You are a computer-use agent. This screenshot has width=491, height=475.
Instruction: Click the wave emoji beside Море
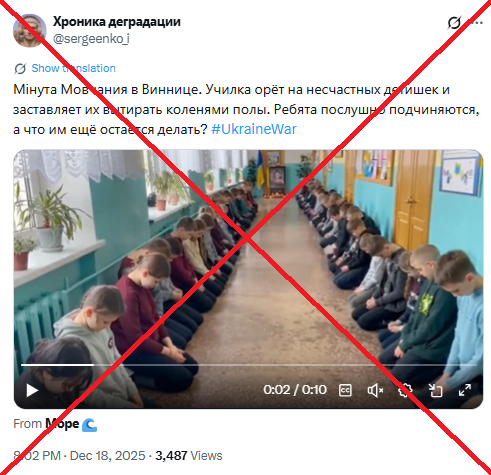[x=89, y=425]
